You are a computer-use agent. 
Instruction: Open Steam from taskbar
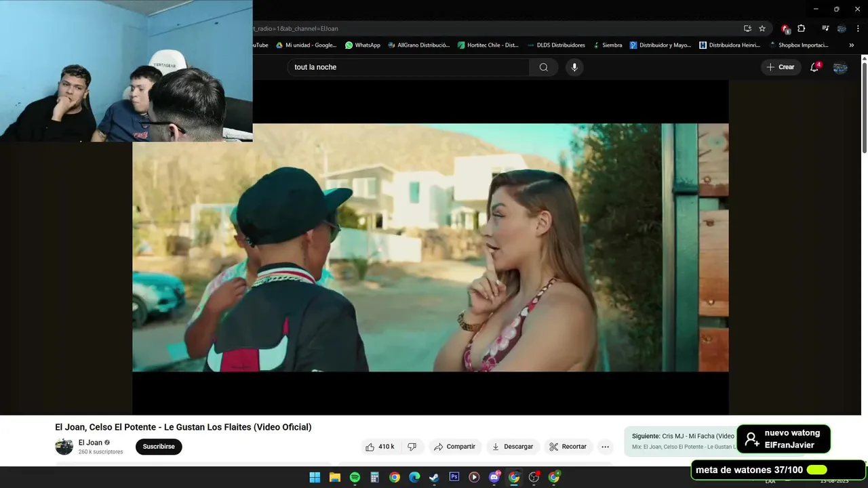[x=434, y=477]
